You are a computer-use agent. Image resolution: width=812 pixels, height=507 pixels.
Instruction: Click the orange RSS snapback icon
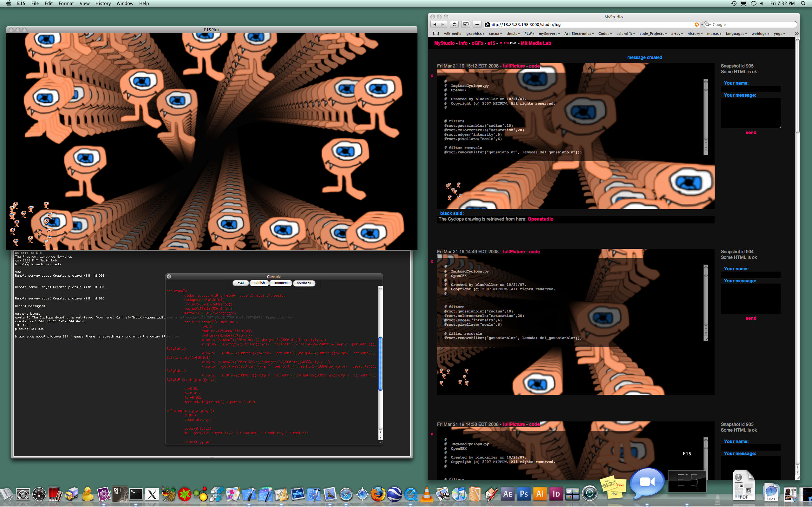click(x=697, y=24)
